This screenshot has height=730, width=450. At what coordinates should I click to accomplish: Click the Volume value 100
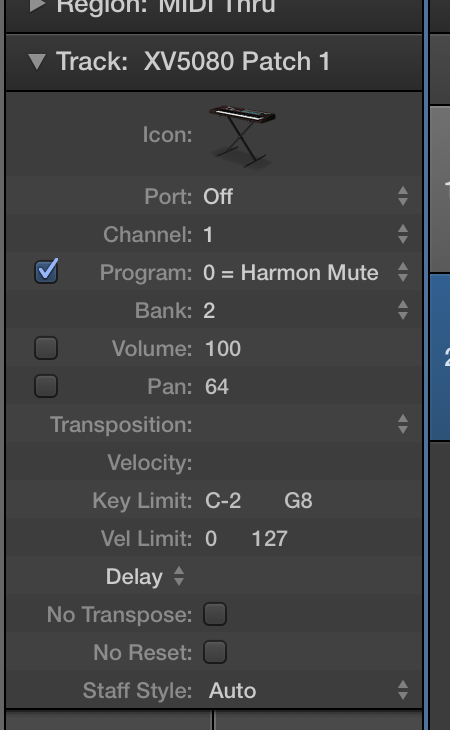pyautogui.click(x=223, y=349)
